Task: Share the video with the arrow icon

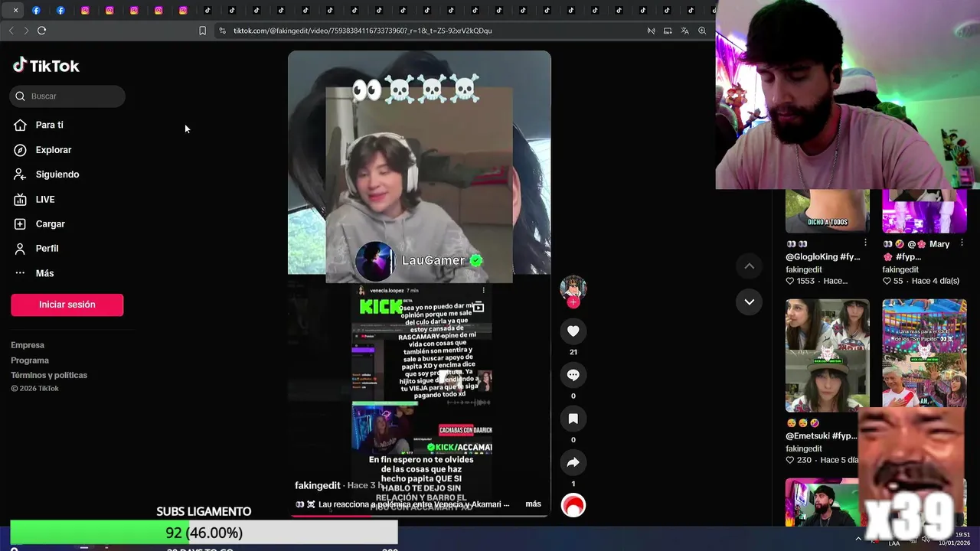Action: 573,462
